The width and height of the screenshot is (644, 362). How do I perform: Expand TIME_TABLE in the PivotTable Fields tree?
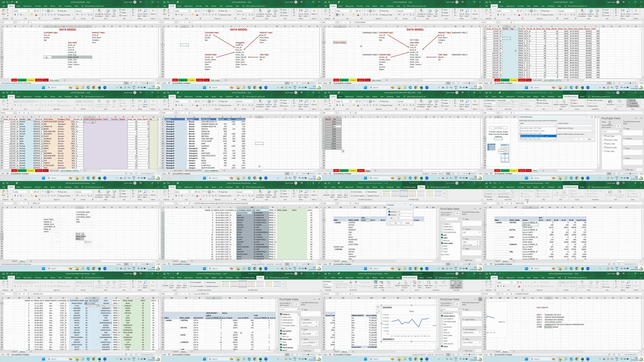603,151
